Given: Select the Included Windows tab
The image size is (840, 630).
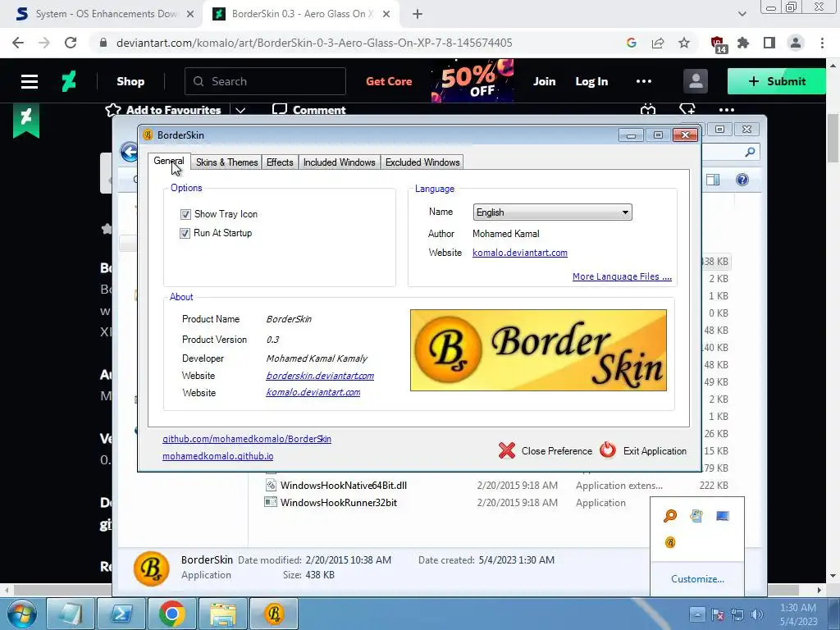Looking at the screenshot, I should (x=339, y=162).
